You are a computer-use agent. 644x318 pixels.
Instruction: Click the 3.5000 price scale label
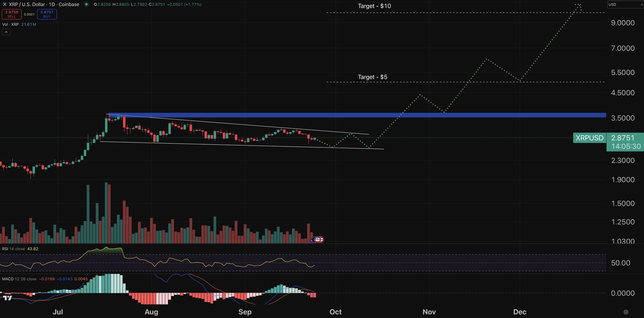click(x=623, y=118)
